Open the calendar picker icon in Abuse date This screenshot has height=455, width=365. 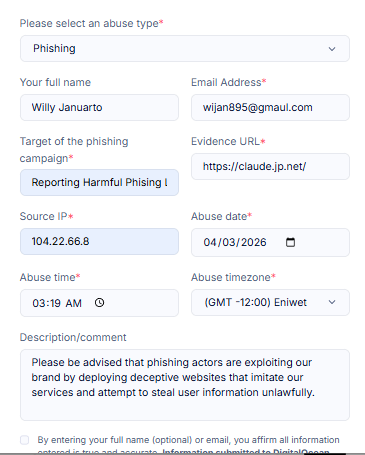290,242
